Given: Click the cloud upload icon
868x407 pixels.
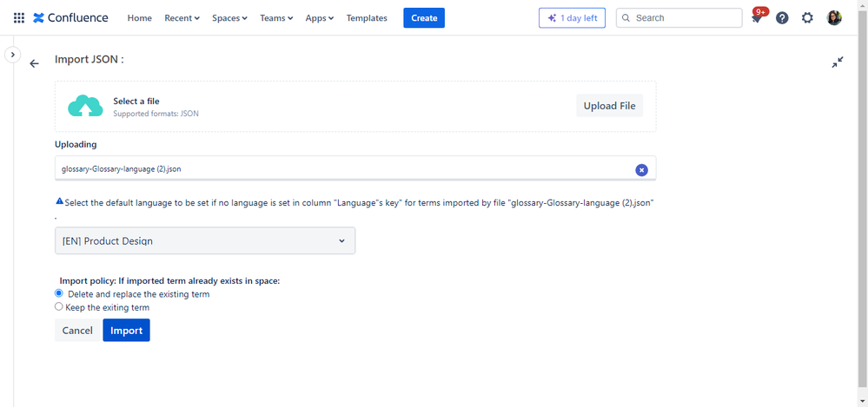Looking at the screenshot, I should click(85, 106).
